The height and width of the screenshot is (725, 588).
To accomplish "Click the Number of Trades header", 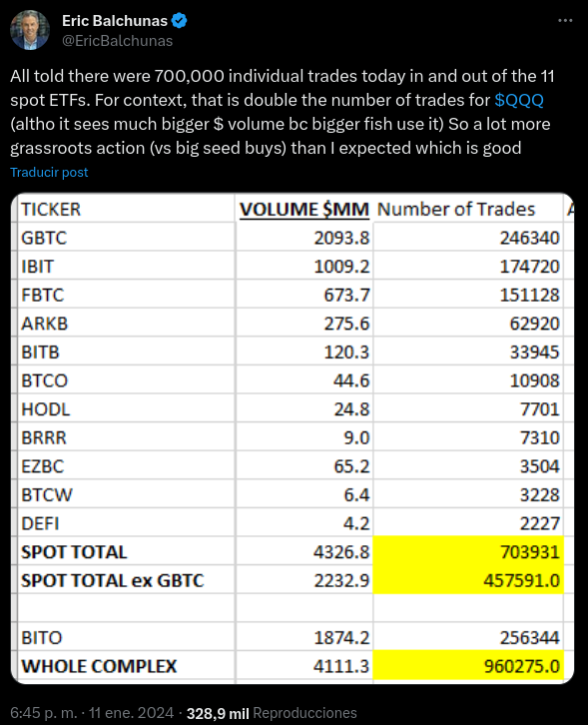I will tap(456, 210).
